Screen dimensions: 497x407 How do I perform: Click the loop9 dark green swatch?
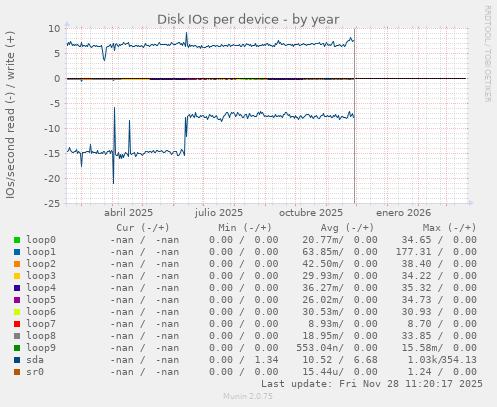click(x=17, y=348)
